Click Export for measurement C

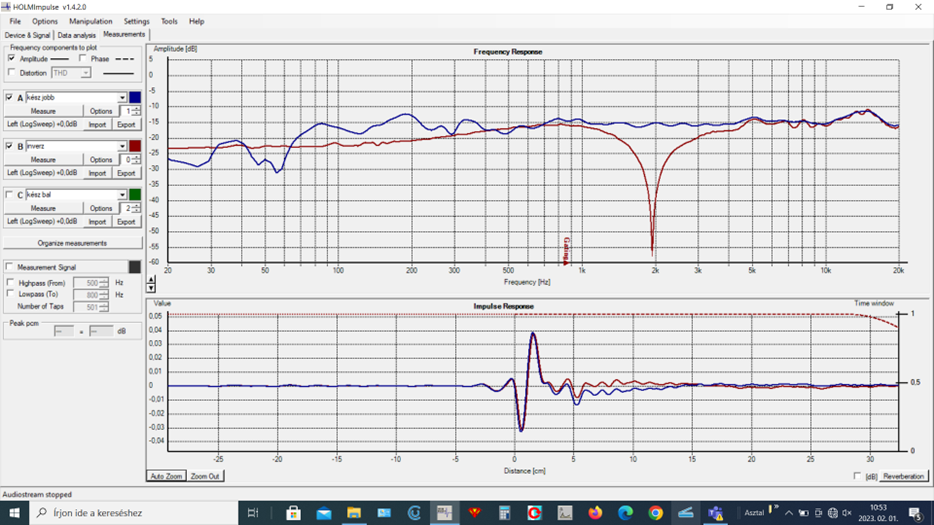click(x=126, y=222)
